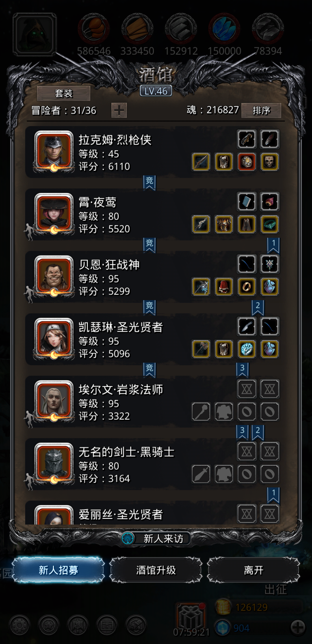312x644 pixels.
Task: Select 贝恩·狂战神's gold ring icon
Action: [x=247, y=287]
